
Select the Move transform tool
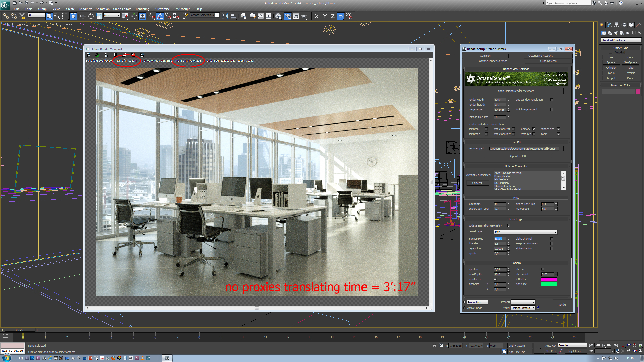pos(83,16)
